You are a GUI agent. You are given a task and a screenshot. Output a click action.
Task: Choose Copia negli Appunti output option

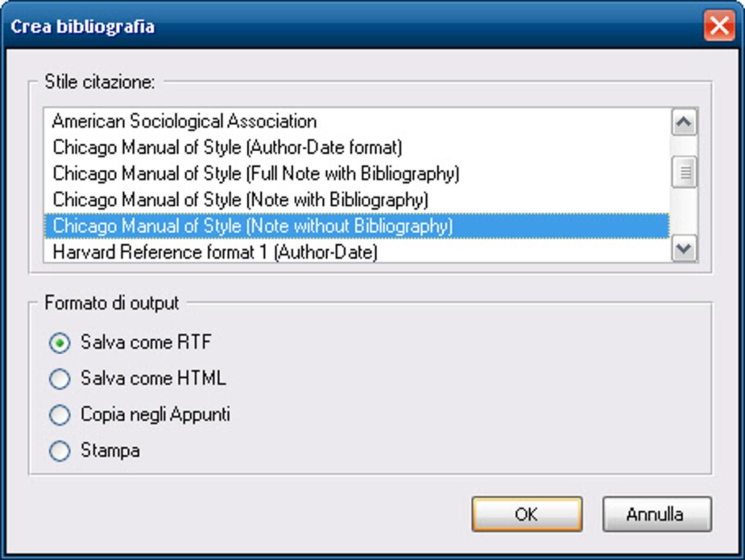tap(60, 415)
